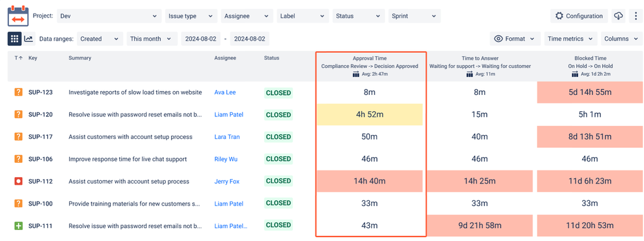This screenshot has width=644, height=241.
Task: Sort by the T type column header
Action: (19, 58)
